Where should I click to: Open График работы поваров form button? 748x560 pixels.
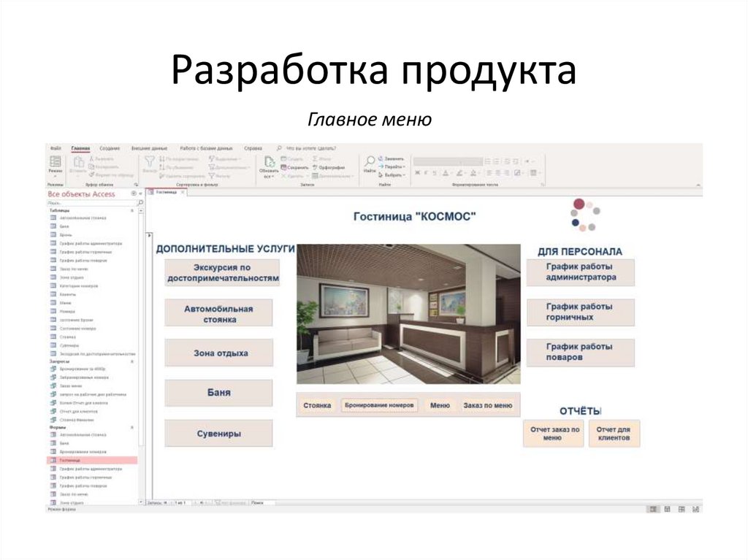click(x=581, y=351)
